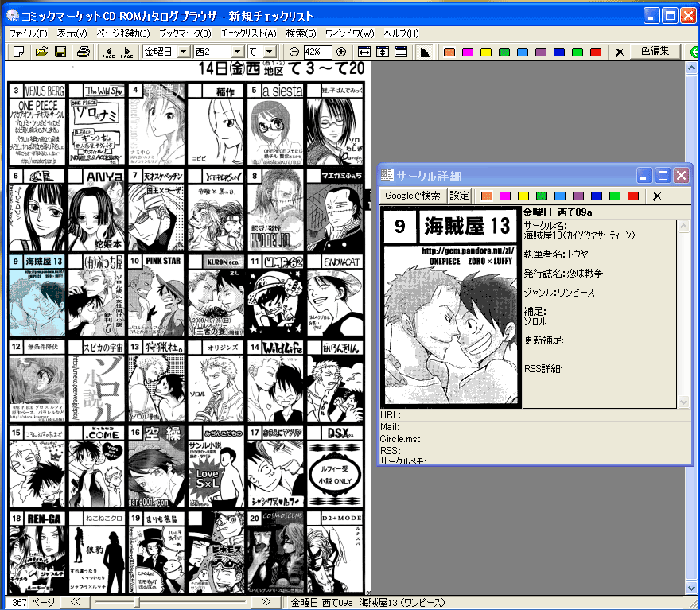Fit page to window width
This screenshot has width=700, height=610.
click(x=364, y=52)
